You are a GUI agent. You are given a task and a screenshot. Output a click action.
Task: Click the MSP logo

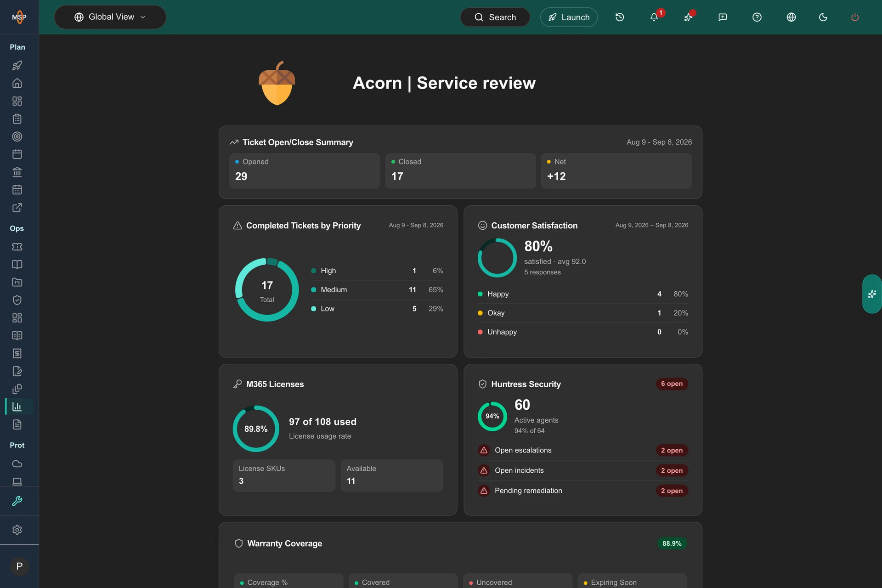click(19, 17)
